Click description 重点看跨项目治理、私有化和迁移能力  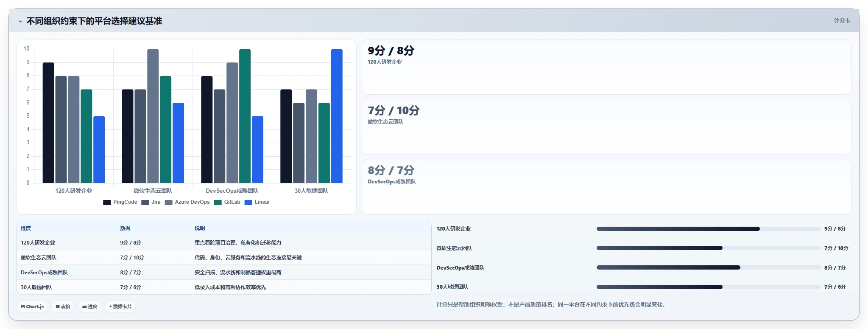pyautogui.click(x=238, y=243)
